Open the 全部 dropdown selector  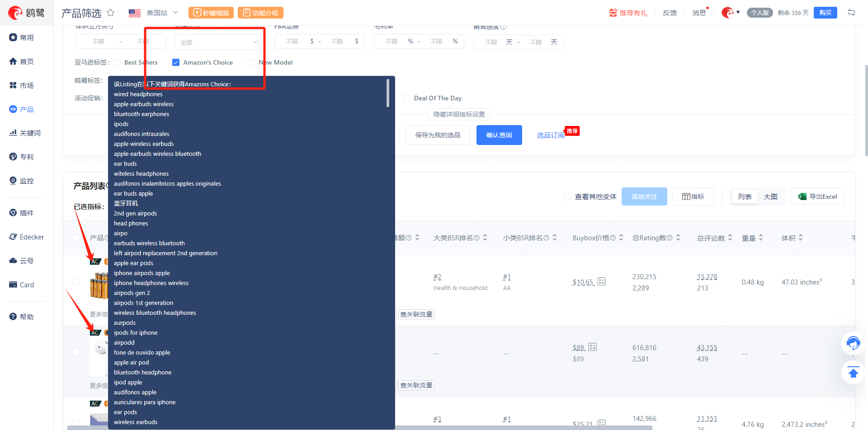[220, 42]
